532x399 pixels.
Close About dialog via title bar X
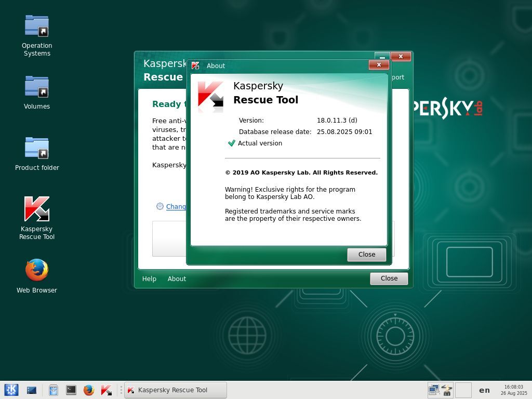coord(379,65)
